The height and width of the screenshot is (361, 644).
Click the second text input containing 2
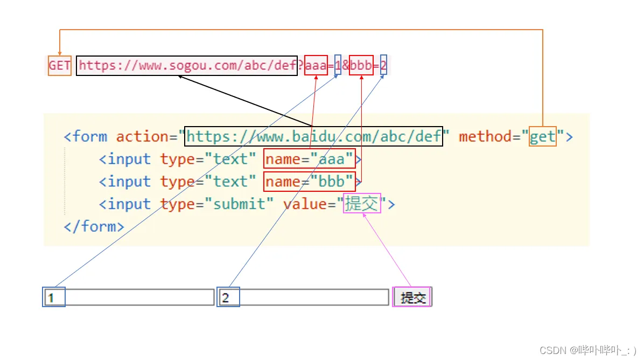(303, 297)
